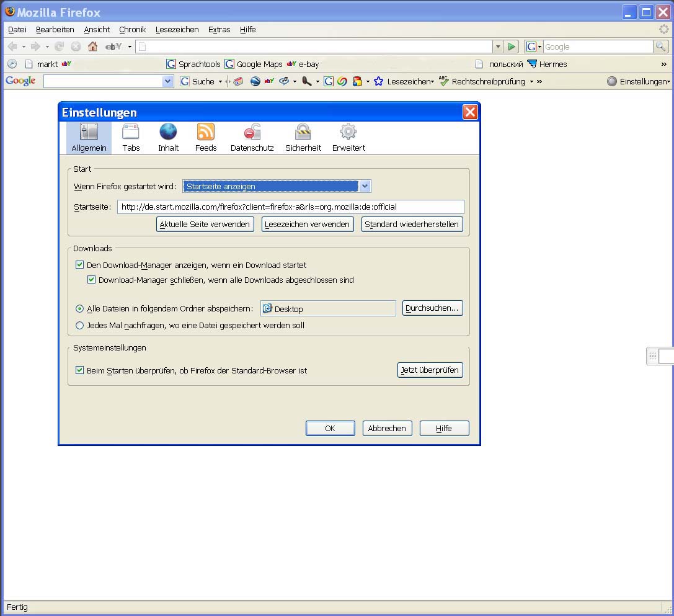The image size is (674, 616).
Task: Click the Abbrechen button
Action: [388, 428]
